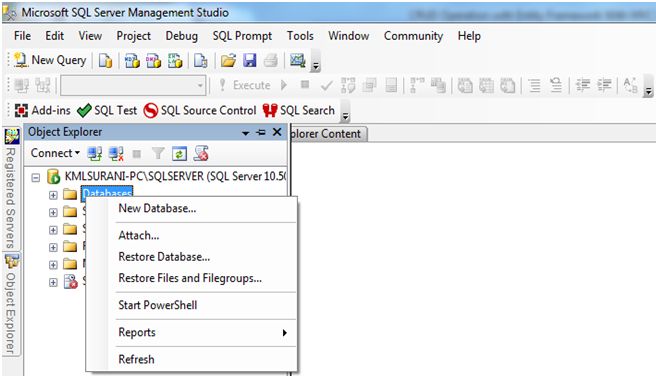The image size is (656, 376).
Task: Click the Decrease Indent icon
Action: tap(583, 85)
